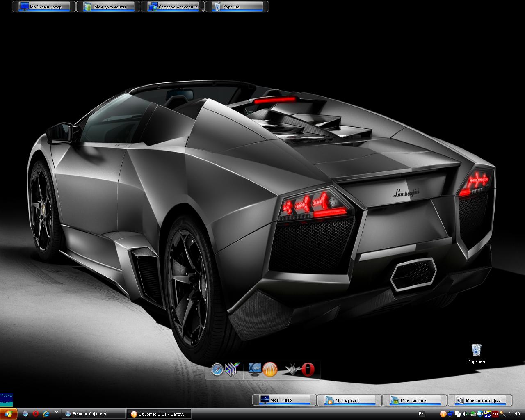Launch KMPlayer from the dock
Screen dimensions: 525x420
(256, 370)
